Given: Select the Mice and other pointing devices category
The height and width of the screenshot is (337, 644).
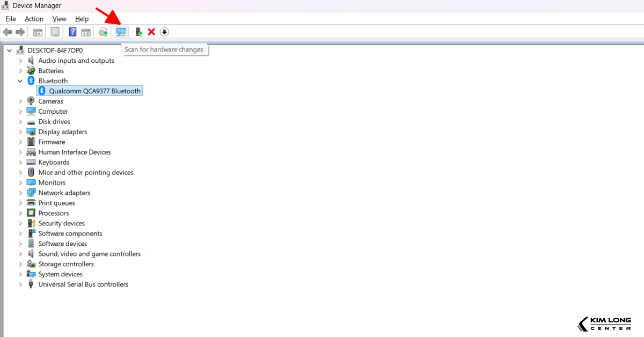Looking at the screenshot, I should coord(85,172).
